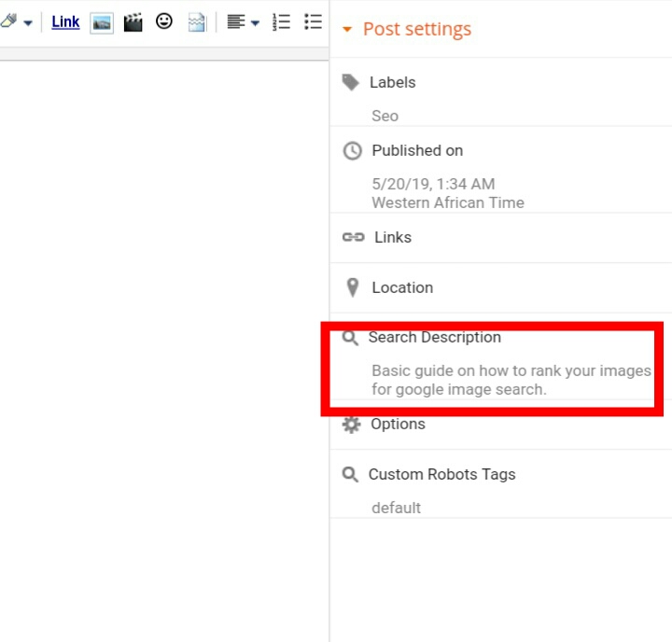
Task: Collapse the Post settings triangle
Action: coord(347,30)
